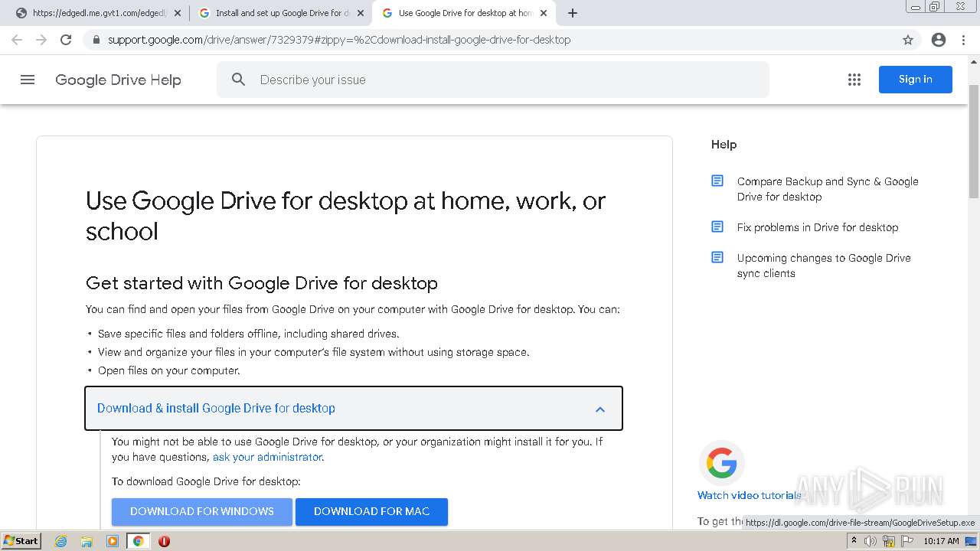Image resolution: width=980 pixels, height=551 pixels.
Task: Open Chrome taskbar button
Action: pyautogui.click(x=138, y=541)
